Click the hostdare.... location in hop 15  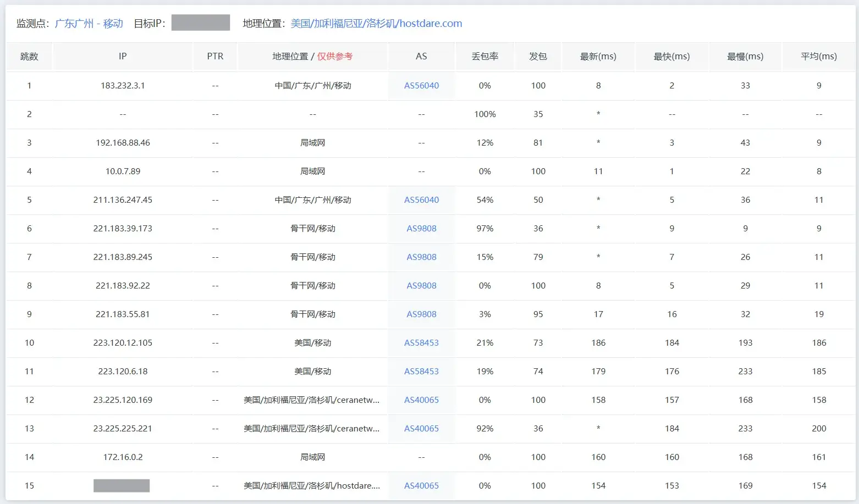coord(311,486)
